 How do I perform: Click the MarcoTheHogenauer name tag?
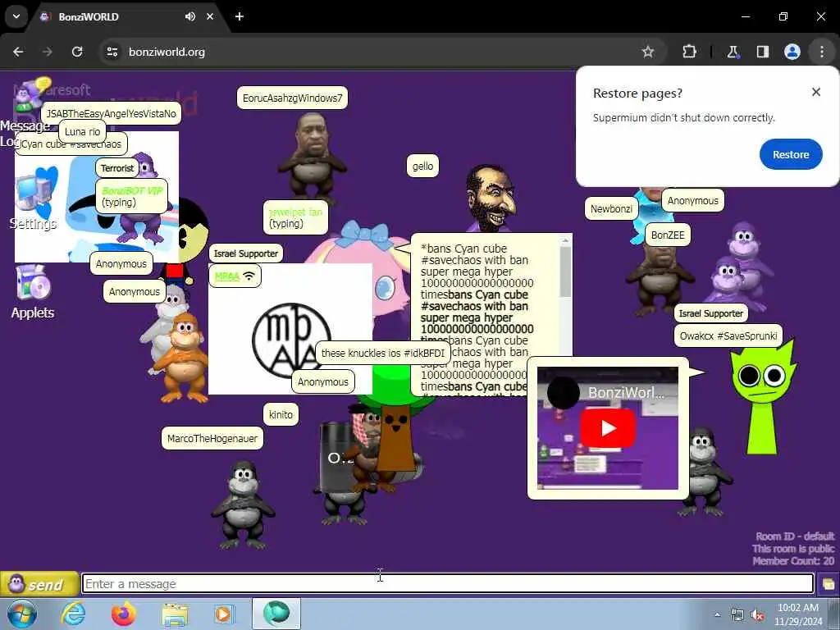point(212,438)
